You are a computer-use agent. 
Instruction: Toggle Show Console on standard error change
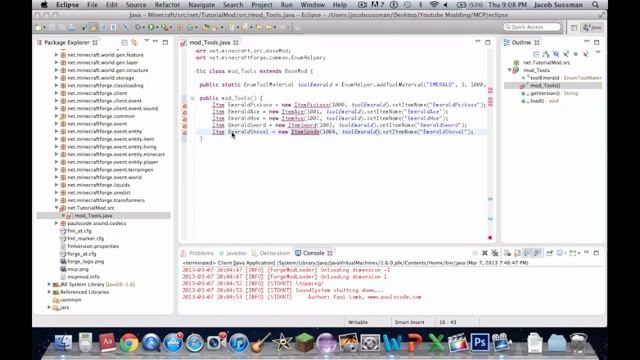click(538, 253)
